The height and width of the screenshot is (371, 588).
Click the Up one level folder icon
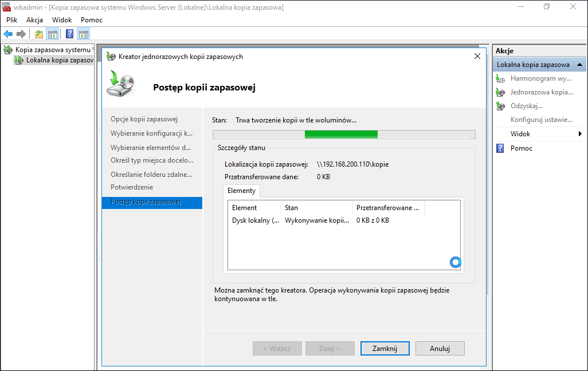coord(39,34)
